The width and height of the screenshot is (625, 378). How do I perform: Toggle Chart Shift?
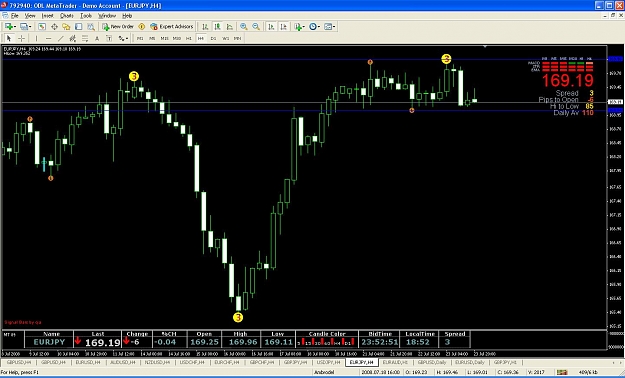tap(283, 26)
